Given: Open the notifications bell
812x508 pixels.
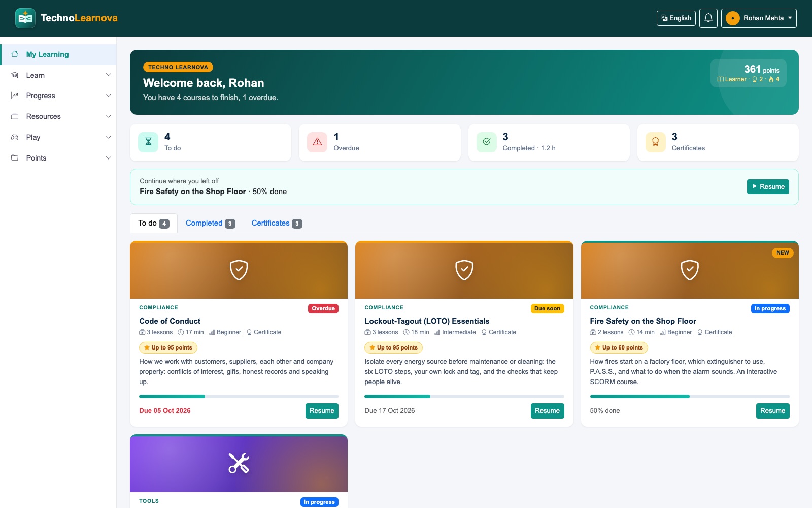Looking at the screenshot, I should click(x=708, y=18).
